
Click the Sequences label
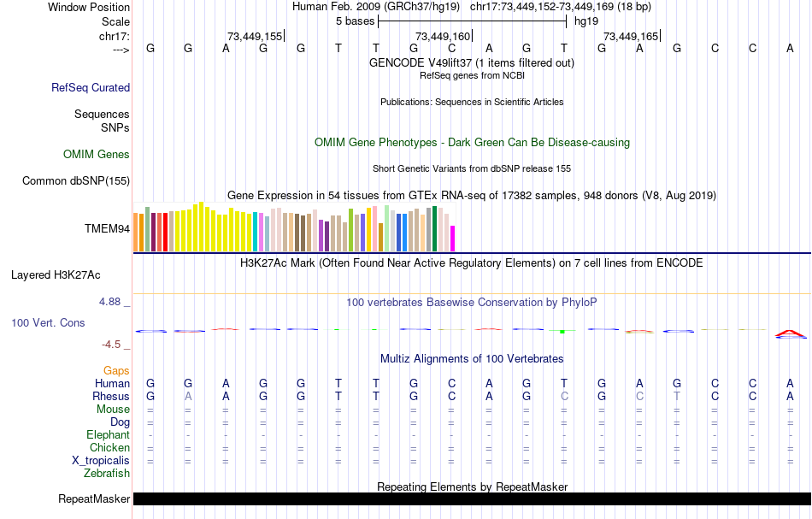pyautogui.click(x=102, y=114)
